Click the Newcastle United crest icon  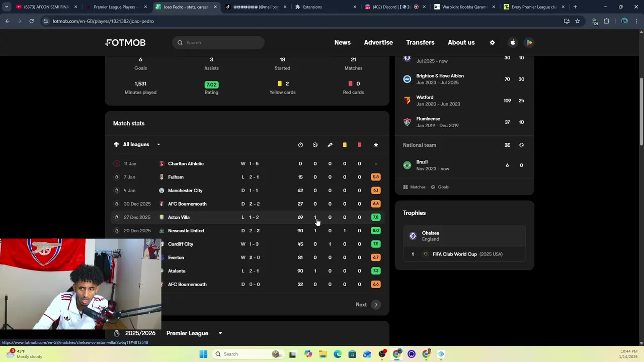[162, 231]
